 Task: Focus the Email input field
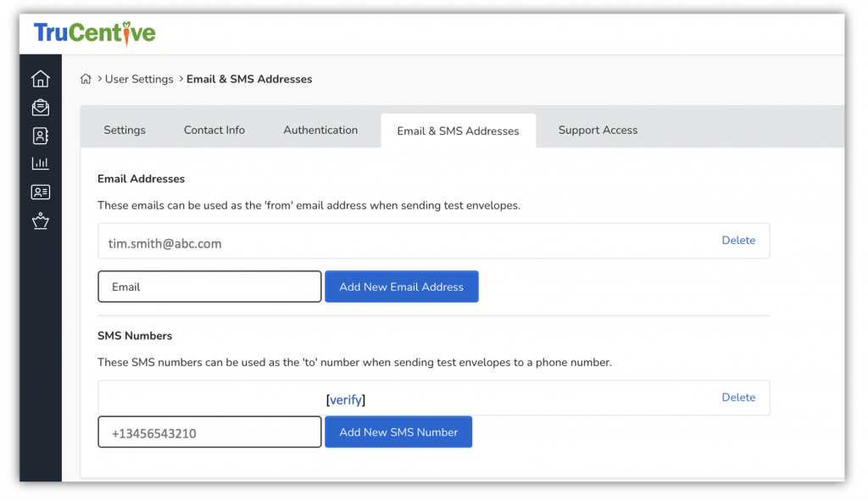point(209,287)
